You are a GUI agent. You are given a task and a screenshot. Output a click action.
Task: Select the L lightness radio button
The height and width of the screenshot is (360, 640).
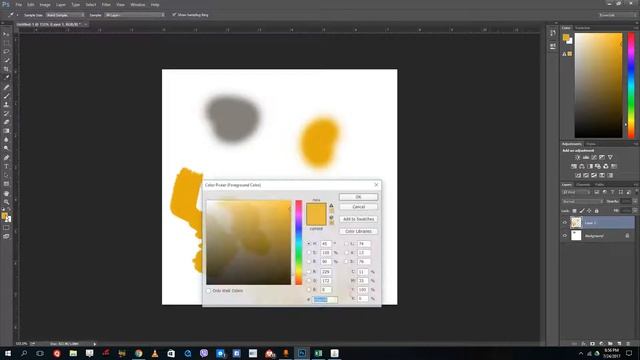(x=347, y=244)
